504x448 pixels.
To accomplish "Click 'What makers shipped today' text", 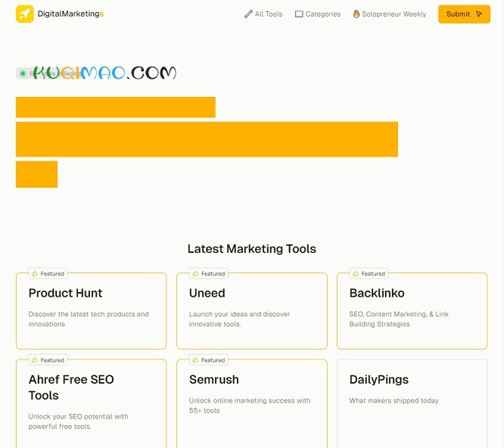I will tap(394, 400).
